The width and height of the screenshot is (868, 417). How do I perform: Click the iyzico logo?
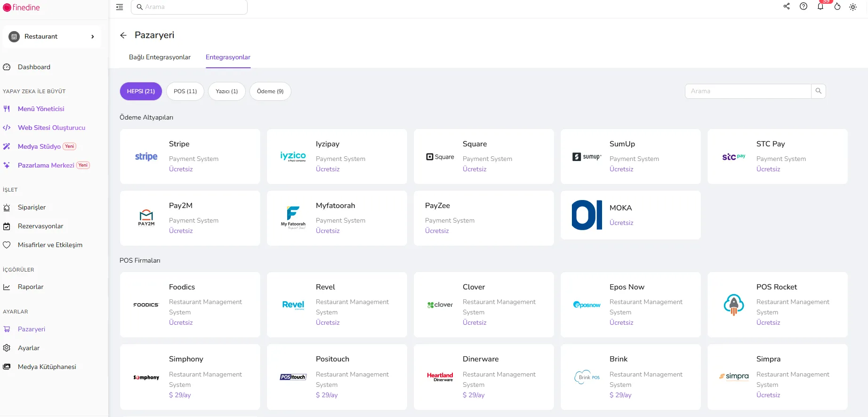tap(293, 157)
